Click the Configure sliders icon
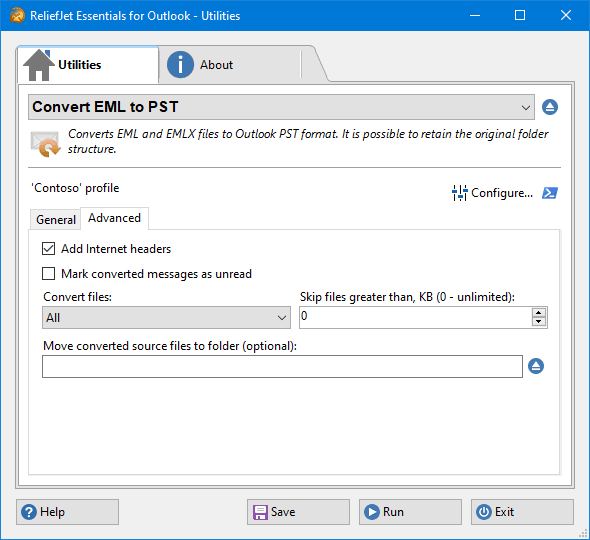This screenshot has width=590, height=540. click(x=459, y=193)
